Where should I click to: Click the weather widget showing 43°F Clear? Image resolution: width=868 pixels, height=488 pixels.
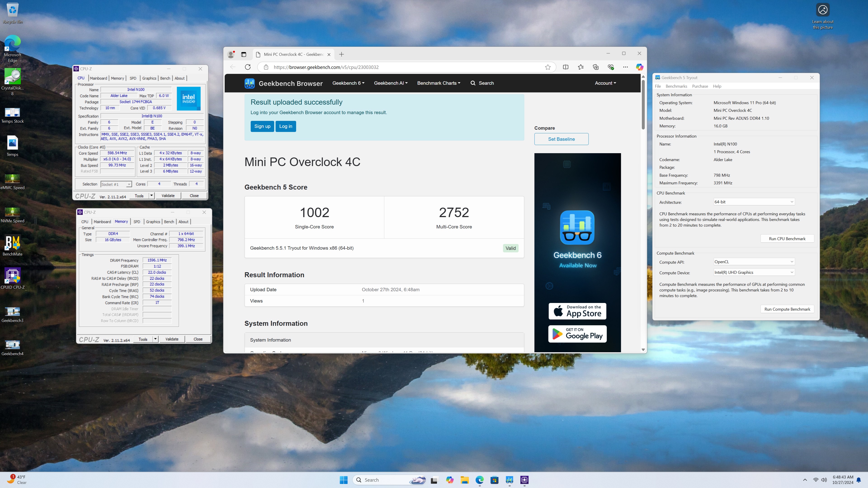point(17,480)
